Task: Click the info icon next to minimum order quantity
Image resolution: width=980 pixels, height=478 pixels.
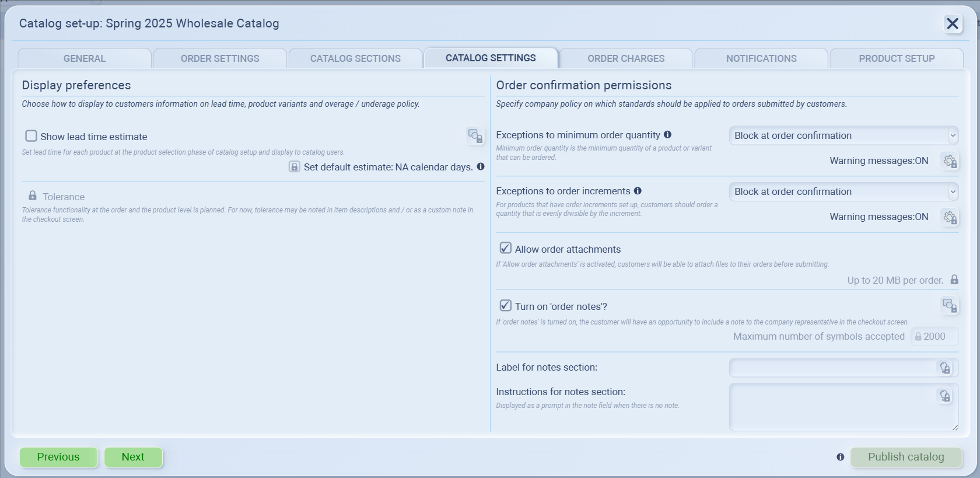Action: coord(667,135)
